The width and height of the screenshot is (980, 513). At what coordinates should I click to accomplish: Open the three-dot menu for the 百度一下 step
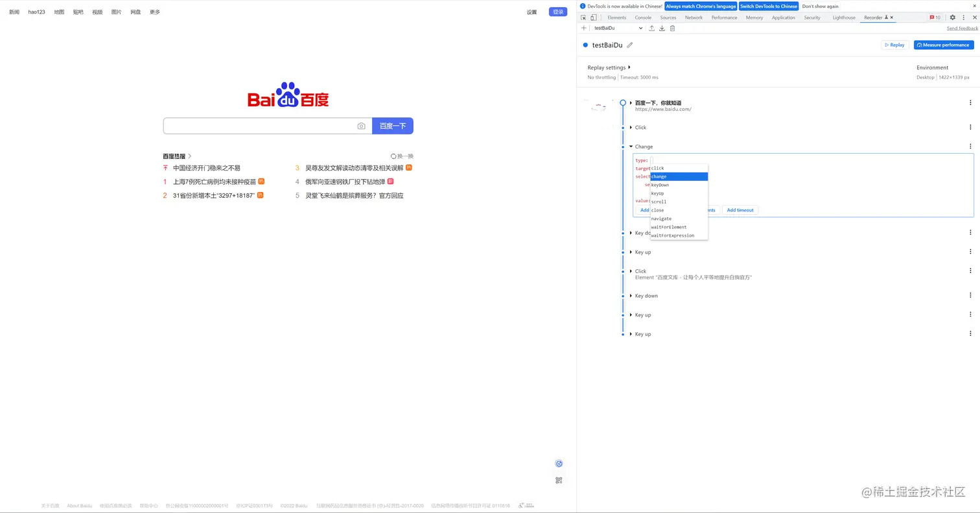pos(970,102)
